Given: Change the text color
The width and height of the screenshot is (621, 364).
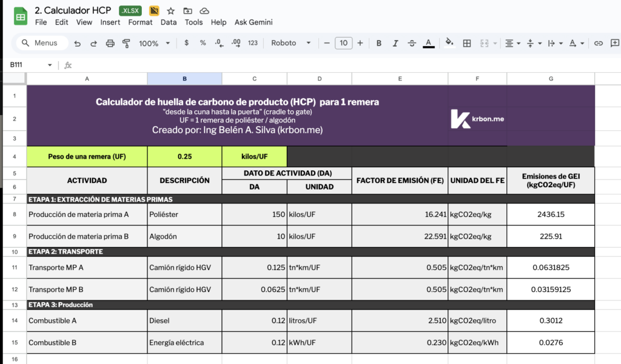Looking at the screenshot, I should tap(428, 43).
